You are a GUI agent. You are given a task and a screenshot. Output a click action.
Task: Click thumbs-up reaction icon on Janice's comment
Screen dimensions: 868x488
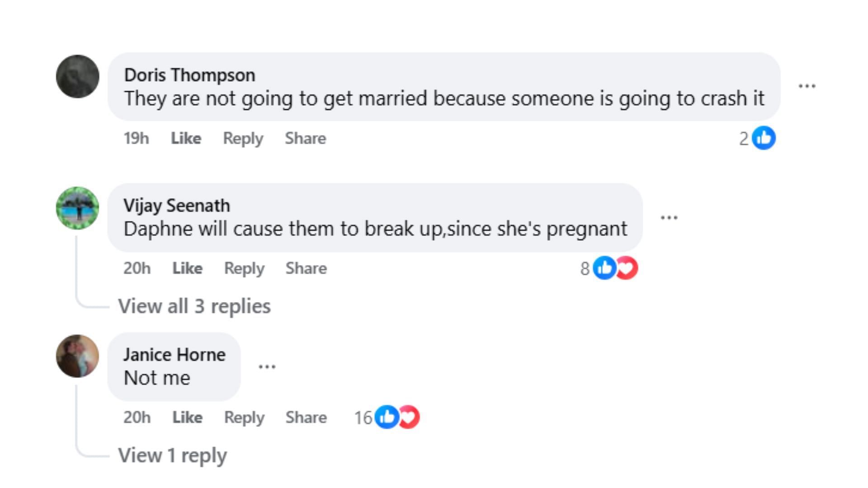[x=386, y=417]
